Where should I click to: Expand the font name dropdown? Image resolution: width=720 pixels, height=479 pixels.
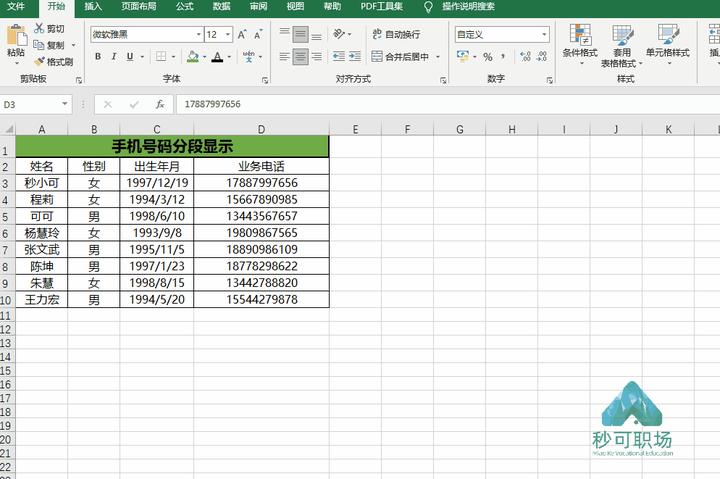point(198,34)
